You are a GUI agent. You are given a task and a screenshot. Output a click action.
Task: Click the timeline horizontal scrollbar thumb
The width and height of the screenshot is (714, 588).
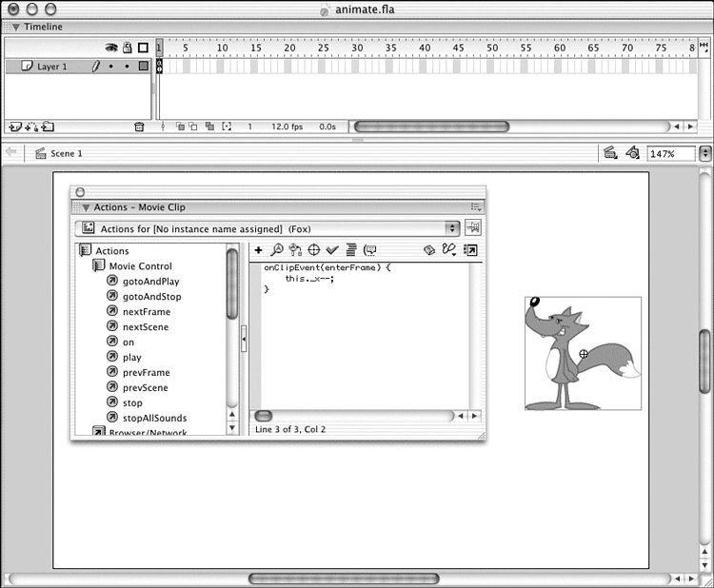[x=431, y=127]
